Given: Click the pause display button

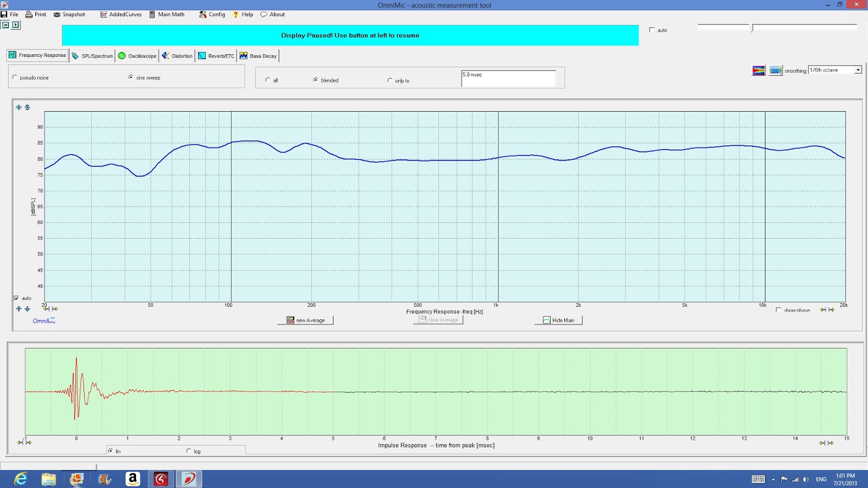Looking at the screenshot, I should coord(5,25).
